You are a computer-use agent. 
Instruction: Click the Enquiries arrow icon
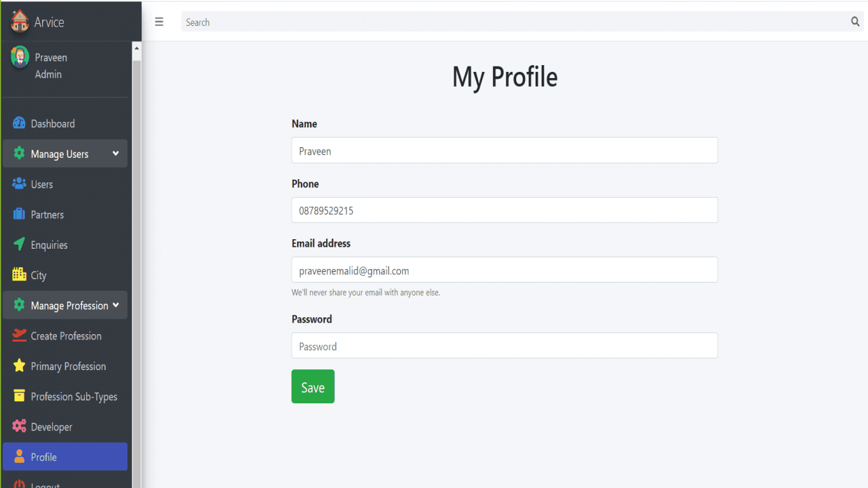coord(19,244)
